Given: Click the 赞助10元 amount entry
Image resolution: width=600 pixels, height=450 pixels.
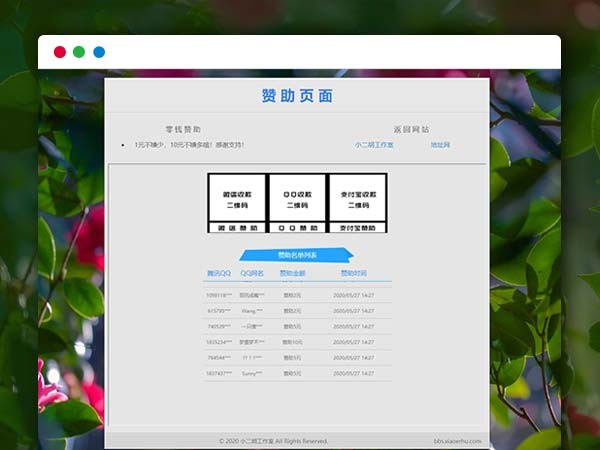Looking at the screenshot, I should [292, 342].
